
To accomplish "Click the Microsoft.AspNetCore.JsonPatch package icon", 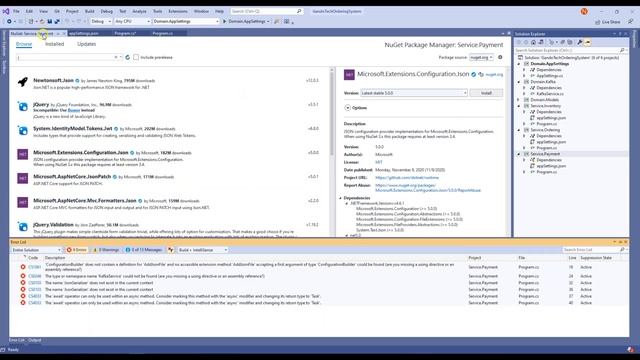I will click(x=22, y=178).
